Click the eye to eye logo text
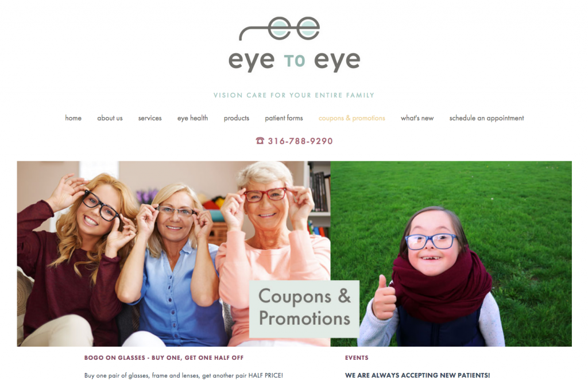This screenshot has height=381, width=588. pyautogui.click(x=295, y=60)
